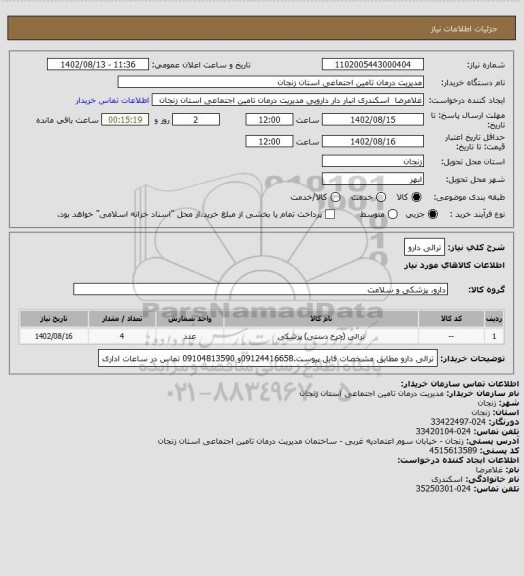Click the اطلاعات تماس سازمان خریدار heading
524x576 pixels.
click(459, 384)
